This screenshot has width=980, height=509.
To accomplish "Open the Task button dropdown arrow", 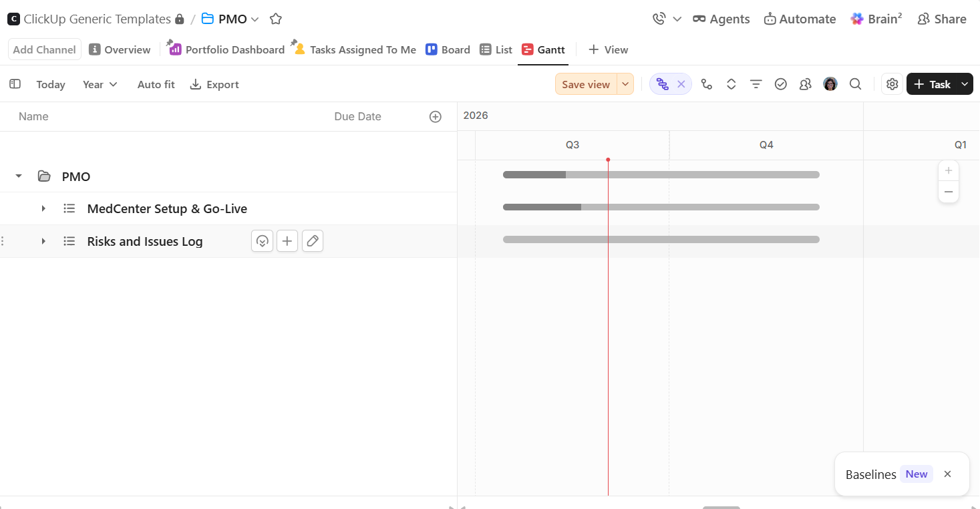I will (965, 84).
